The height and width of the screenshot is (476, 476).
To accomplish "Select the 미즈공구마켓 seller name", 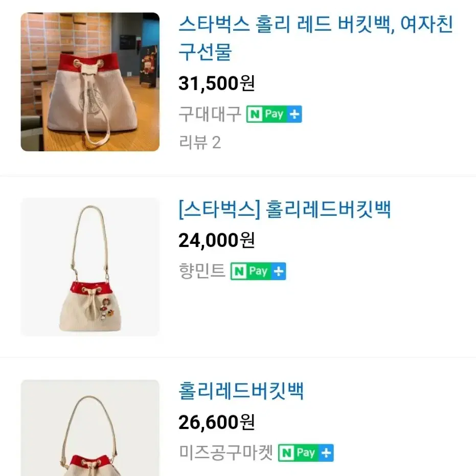I will [226, 453].
